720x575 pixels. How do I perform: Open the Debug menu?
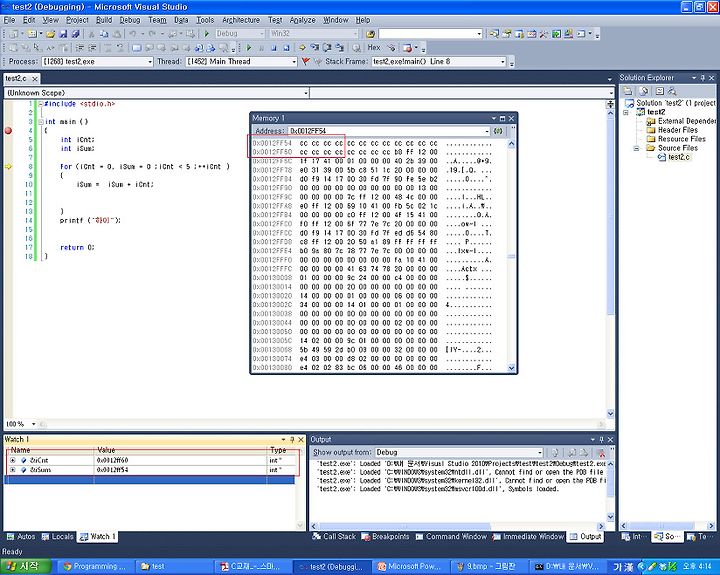point(130,20)
